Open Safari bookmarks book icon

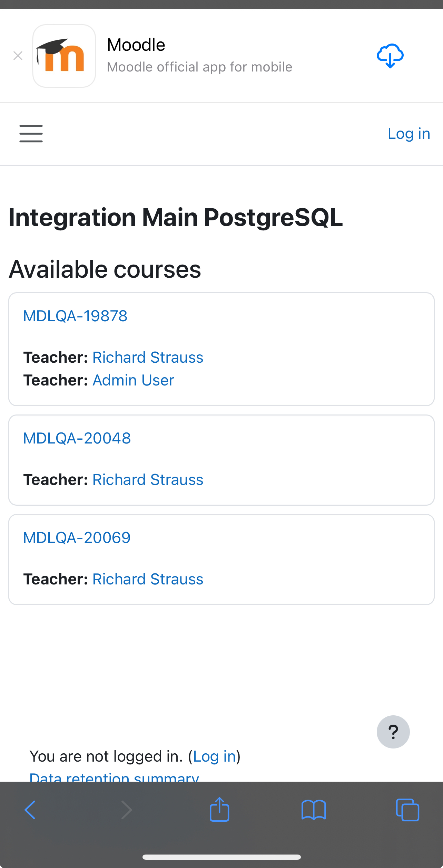coord(313,810)
